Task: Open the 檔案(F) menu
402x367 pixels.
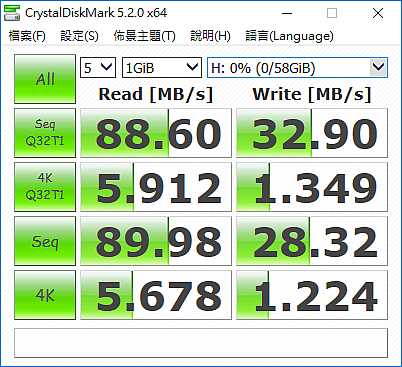Action: click(27, 36)
